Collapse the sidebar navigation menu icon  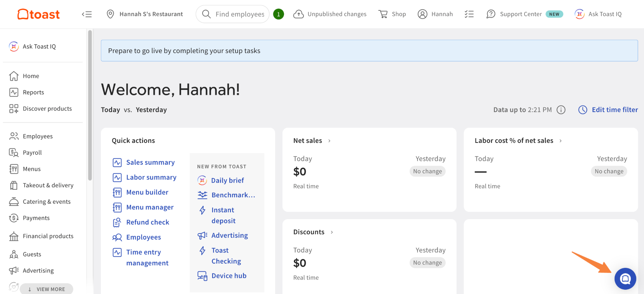[87, 14]
